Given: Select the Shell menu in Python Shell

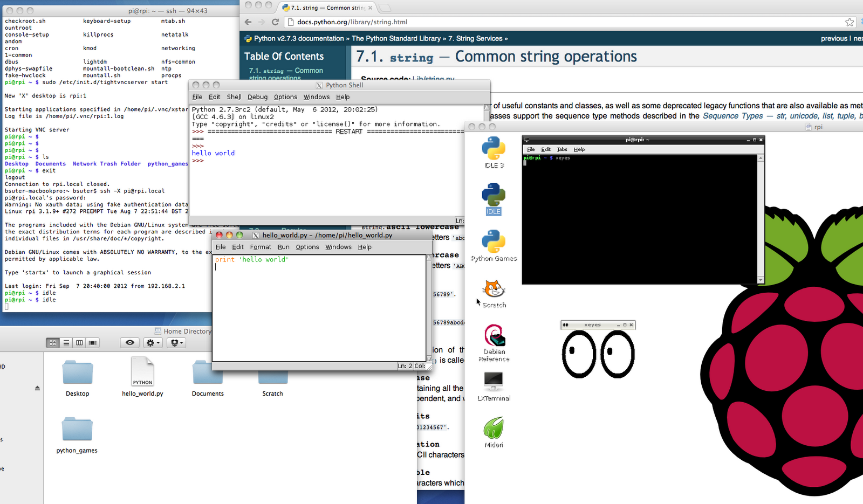Looking at the screenshot, I should 234,97.
